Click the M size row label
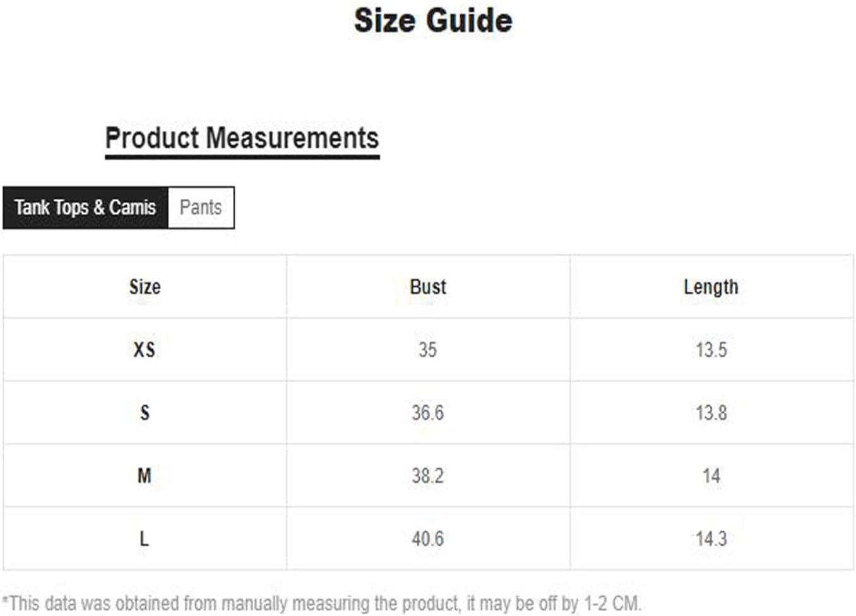The image size is (856, 616). [145, 475]
